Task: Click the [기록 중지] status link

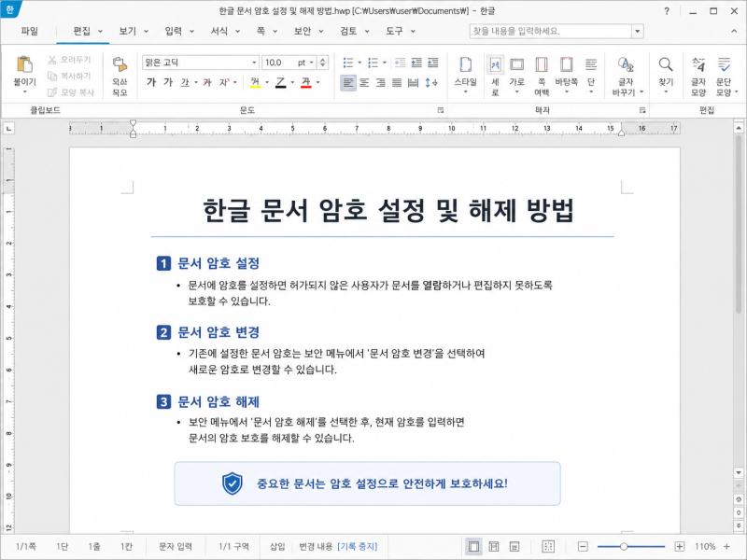Action: (358, 546)
